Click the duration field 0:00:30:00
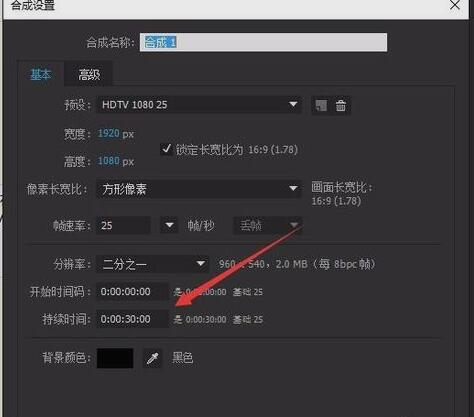The width and height of the screenshot is (474, 417). (x=133, y=319)
